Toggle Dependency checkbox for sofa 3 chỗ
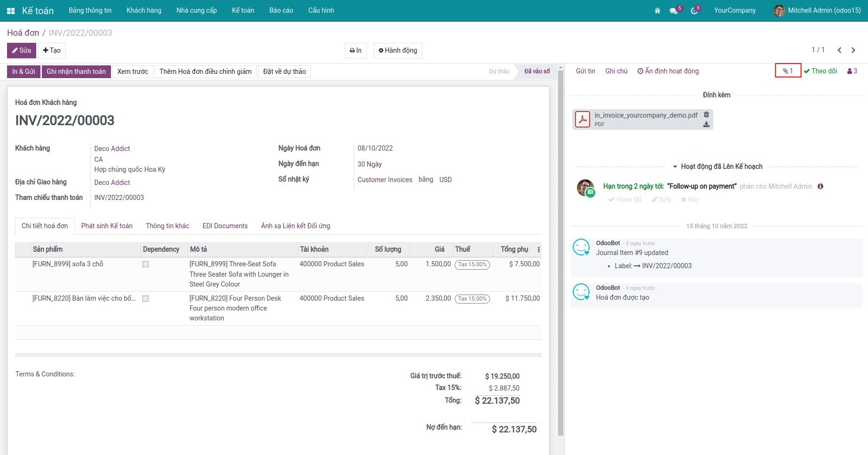Viewport: 868px width, 455px height. tap(146, 264)
